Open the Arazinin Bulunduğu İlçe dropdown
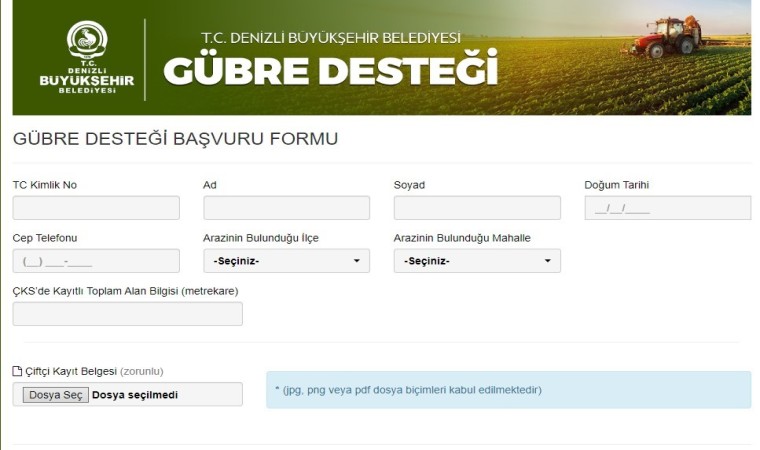Viewport: 760px width, 450px height. point(286,261)
